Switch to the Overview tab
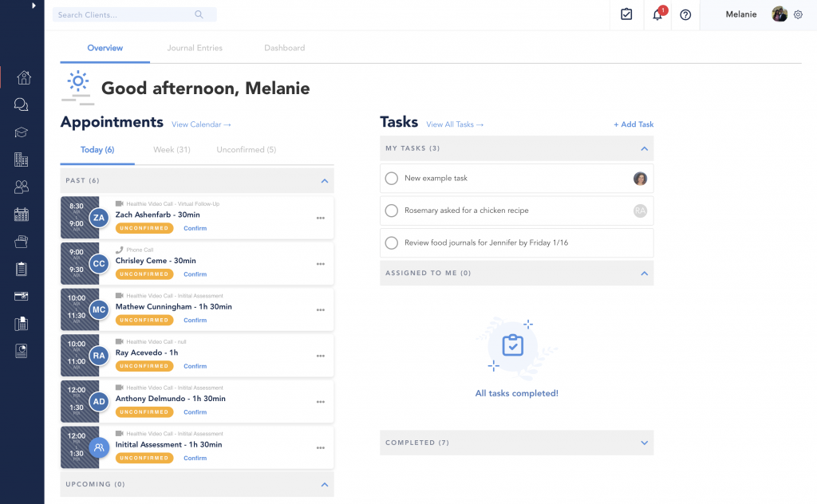This screenshot has width=817, height=504. [x=105, y=48]
